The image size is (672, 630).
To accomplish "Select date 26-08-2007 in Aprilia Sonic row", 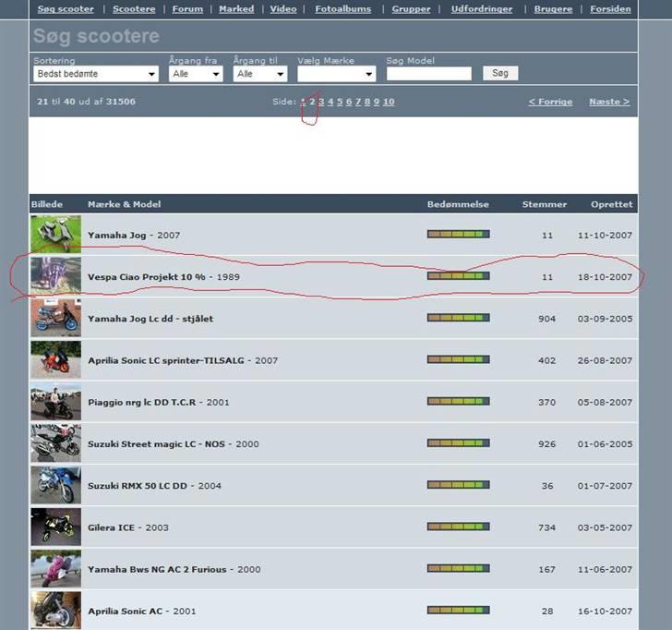I will point(605,360).
